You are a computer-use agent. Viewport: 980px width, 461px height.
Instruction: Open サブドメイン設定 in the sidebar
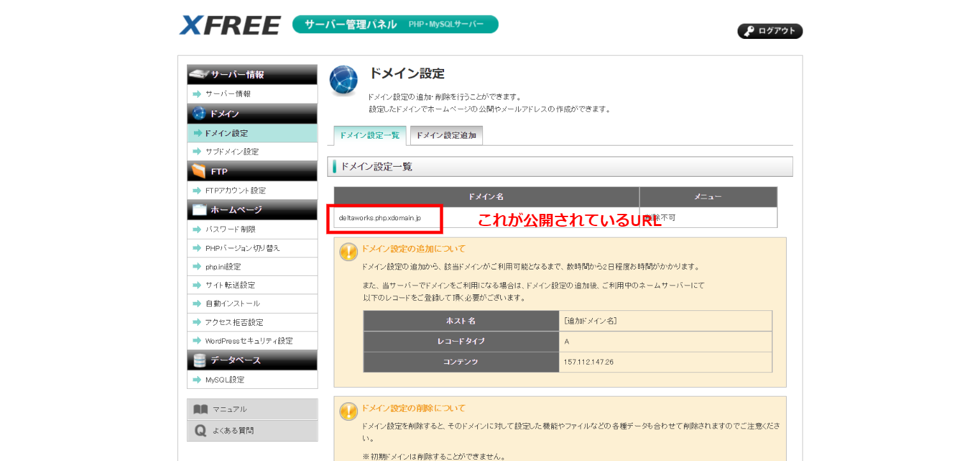pos(232,152)
